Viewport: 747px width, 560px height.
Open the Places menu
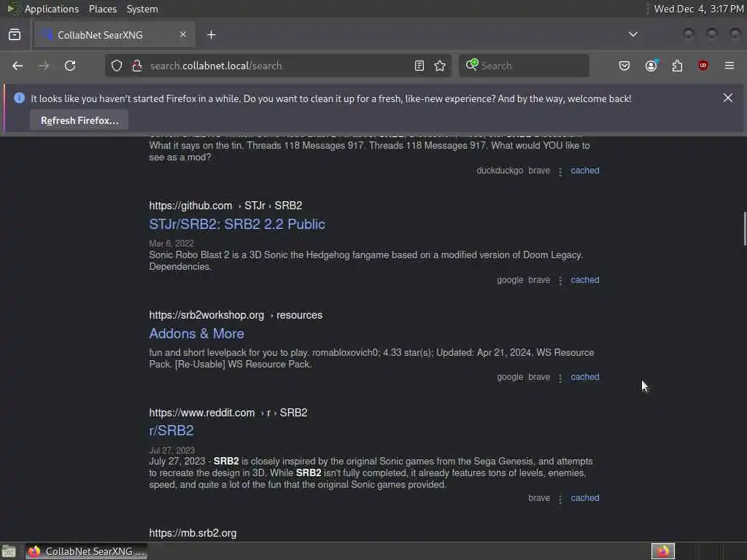(x=103, y=9)
